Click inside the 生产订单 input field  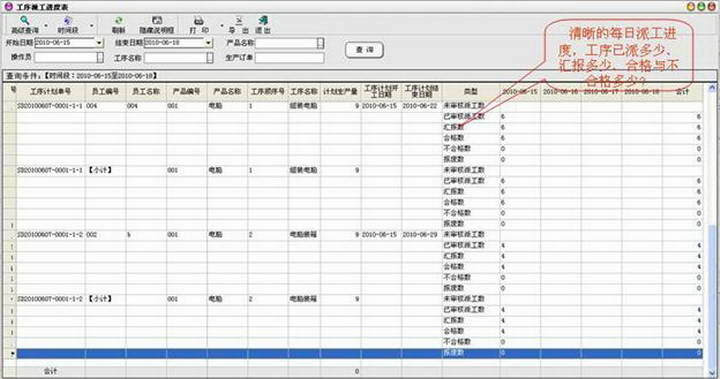point(289,58)
